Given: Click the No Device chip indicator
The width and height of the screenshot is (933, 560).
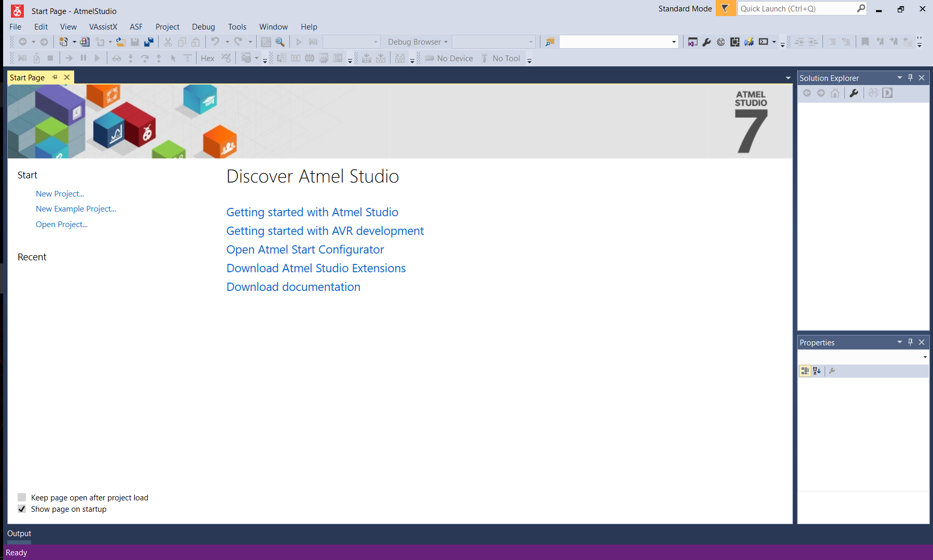Looking at the screenshot, I should point(449,59).
